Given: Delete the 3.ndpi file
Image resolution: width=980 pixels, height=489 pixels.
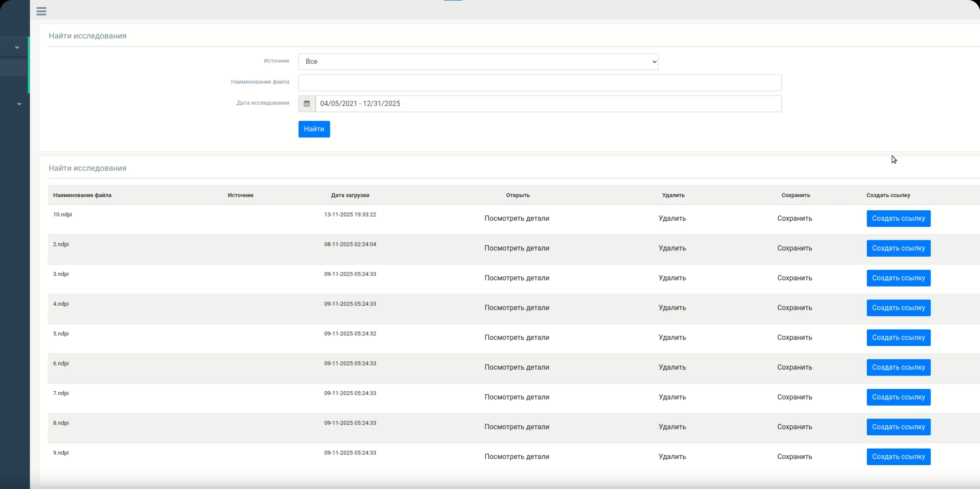Looking at the screenshot, I should [x=672, y=278].
